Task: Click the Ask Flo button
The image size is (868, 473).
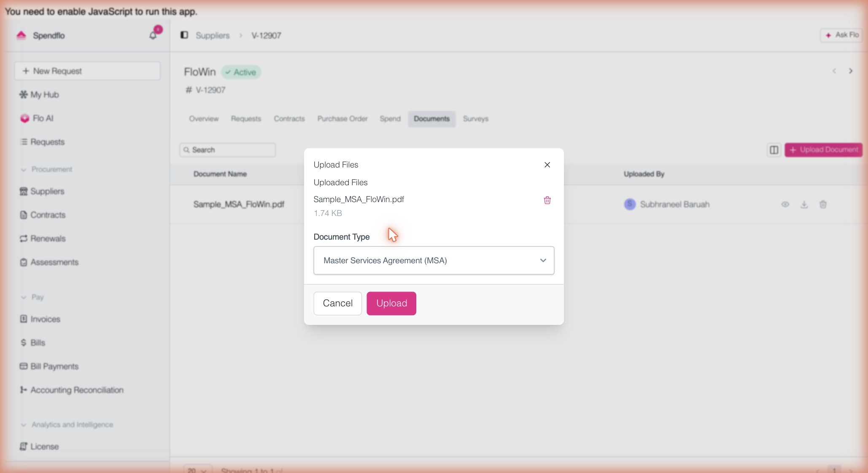Action: point(841,35)
